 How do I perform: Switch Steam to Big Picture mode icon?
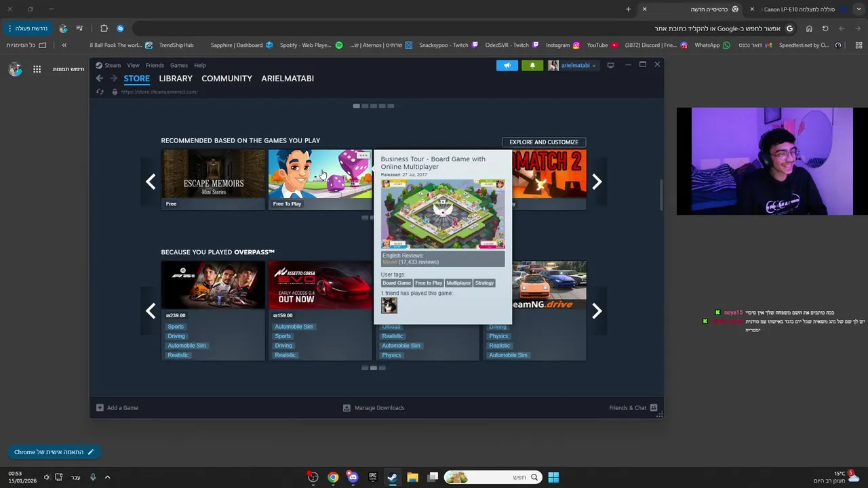tap(610, 65)
